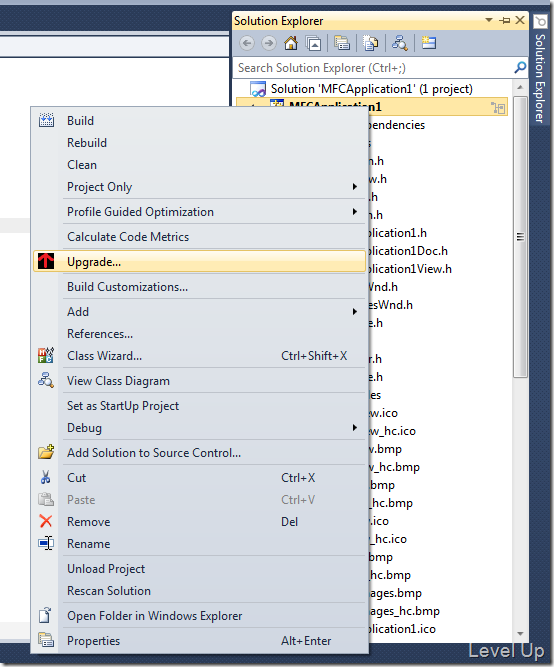
Task: Click the Preview Selected Items toolbar icon
Action: point(428,43)
